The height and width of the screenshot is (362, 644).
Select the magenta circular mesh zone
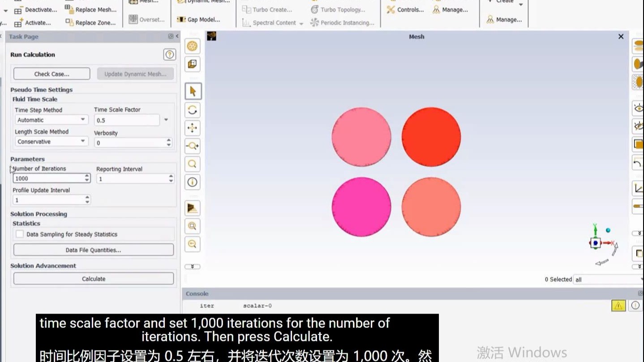361,207
